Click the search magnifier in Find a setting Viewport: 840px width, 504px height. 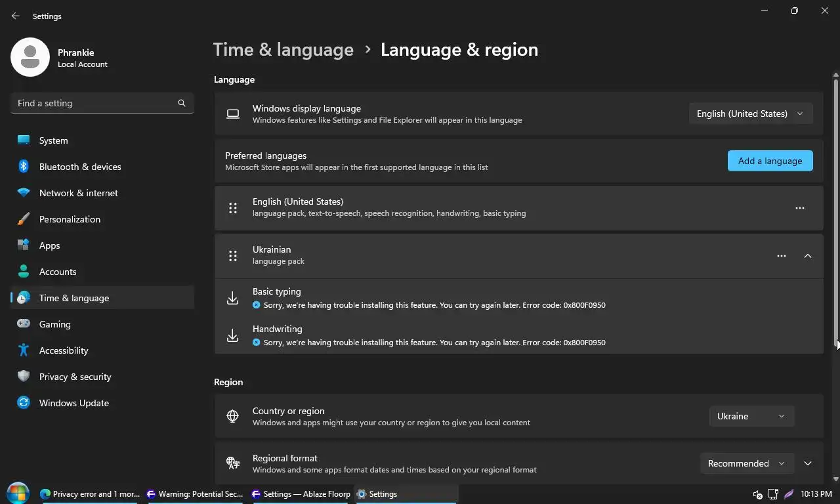pyautogui.click(x=182, y=103)
